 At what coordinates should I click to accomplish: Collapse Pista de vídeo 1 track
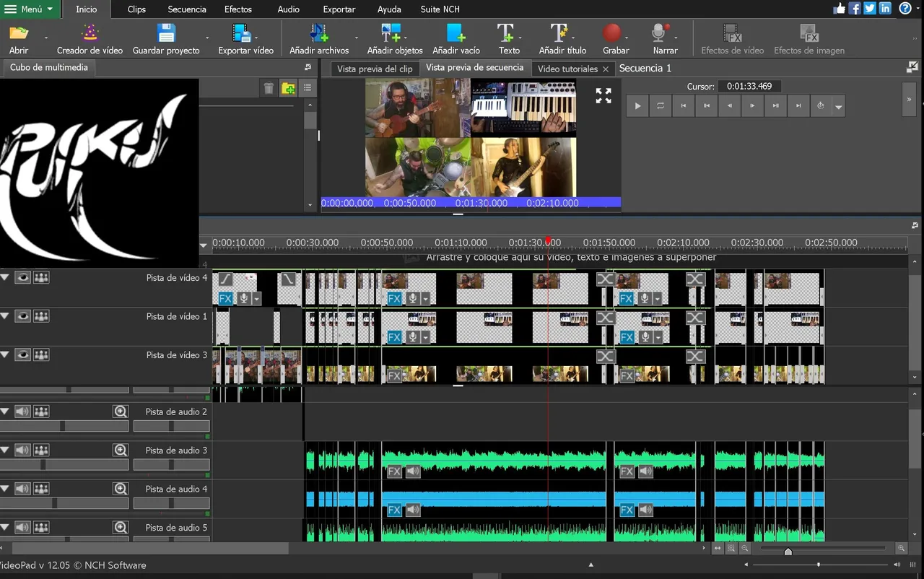[x=5, y=316]
